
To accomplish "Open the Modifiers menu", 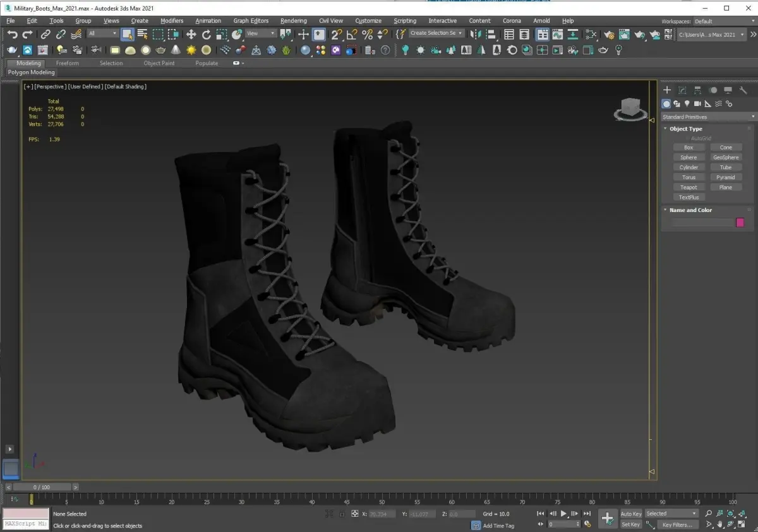I will pos(172,21).
